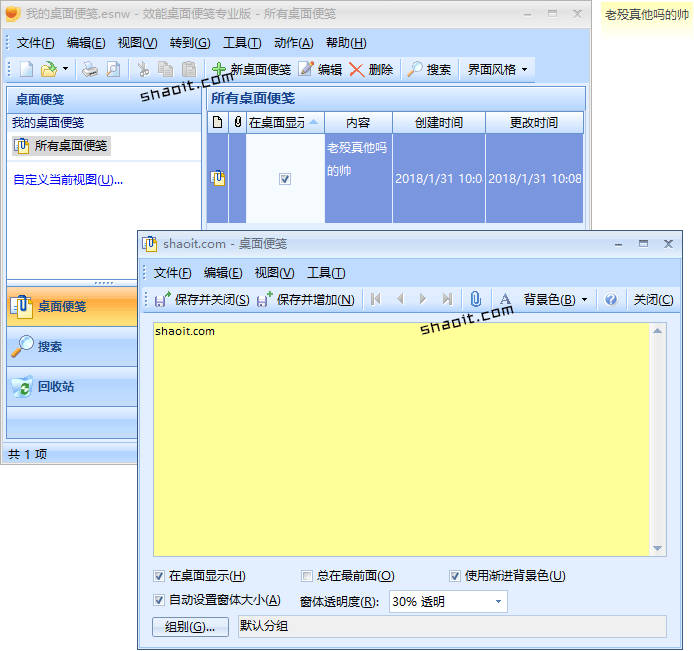
Task: Click the document icon column header
Action: [x=217, y=122]
